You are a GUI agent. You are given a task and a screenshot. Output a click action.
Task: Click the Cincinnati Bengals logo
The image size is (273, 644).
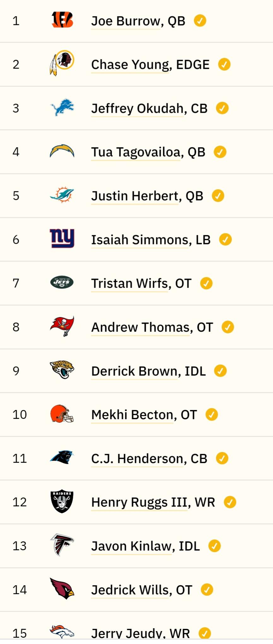[62, 20]
